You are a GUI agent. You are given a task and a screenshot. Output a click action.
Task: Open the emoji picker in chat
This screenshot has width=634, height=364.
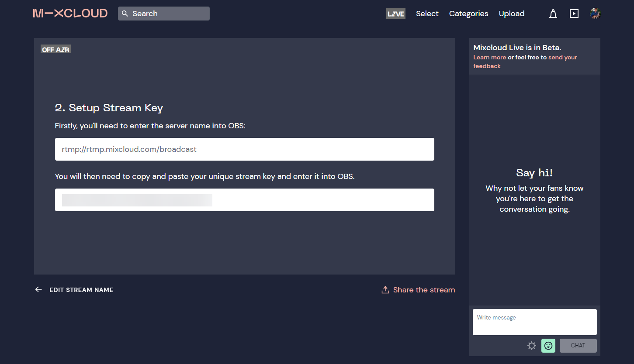pyautogui.click(x=548, y=346)
